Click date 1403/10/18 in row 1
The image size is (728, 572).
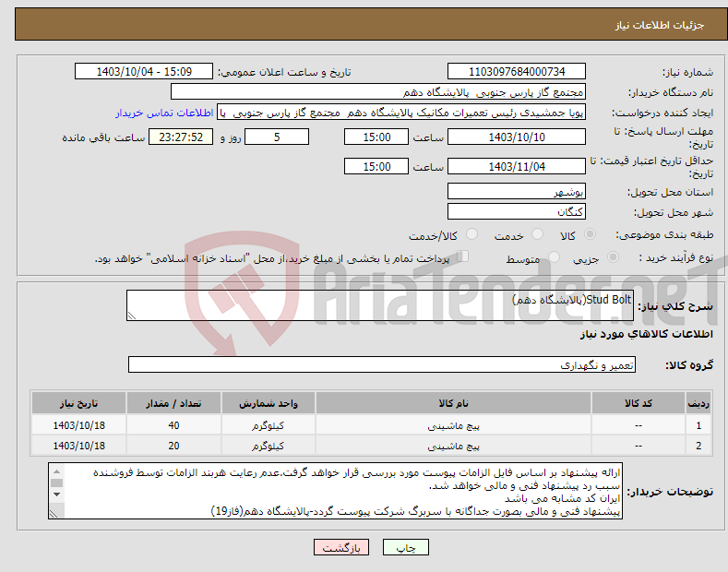(x=79, y=425)
